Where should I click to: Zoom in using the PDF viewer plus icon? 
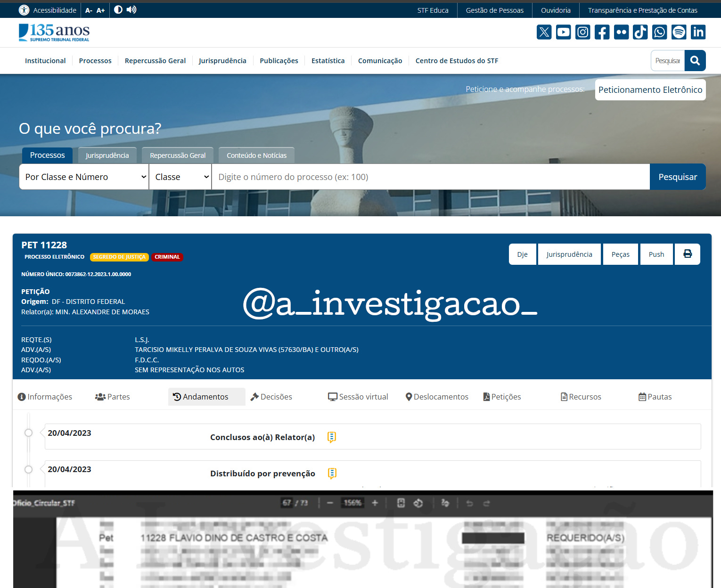(375, 503)
